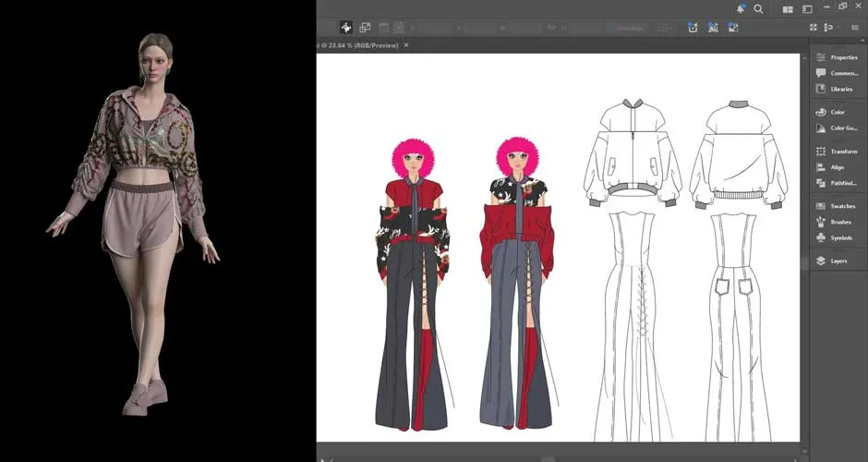Image resolution: width=868 pixels, height=462 pixels.
Task: Click the jacket front flat sketch
Action: pos(633,152)
